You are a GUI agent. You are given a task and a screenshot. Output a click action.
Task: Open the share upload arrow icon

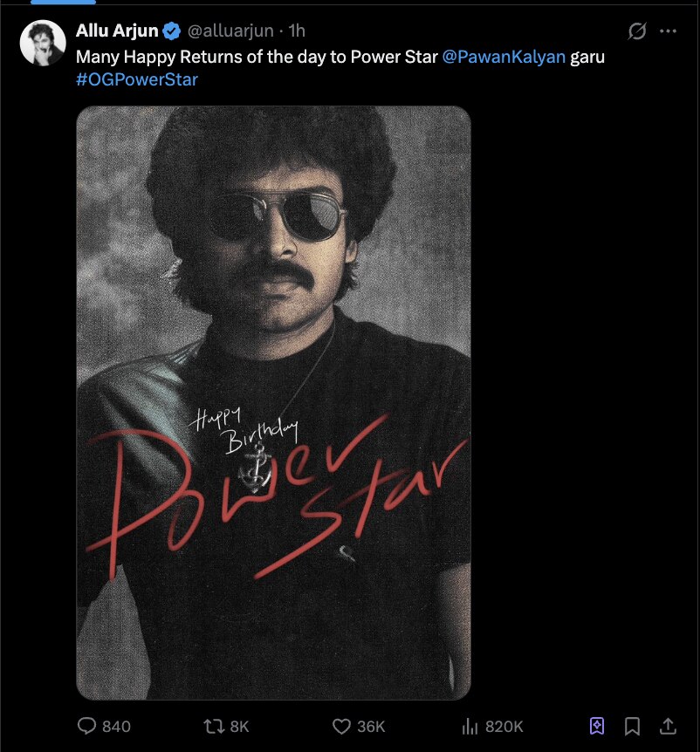[668, 726]
